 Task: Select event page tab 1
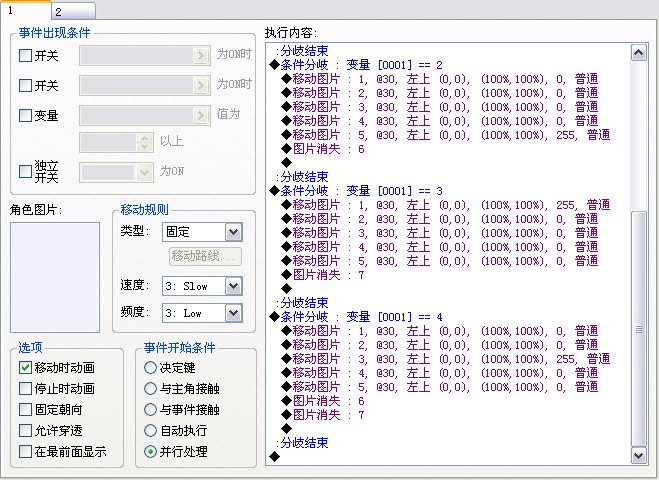[x=25, y=10]
